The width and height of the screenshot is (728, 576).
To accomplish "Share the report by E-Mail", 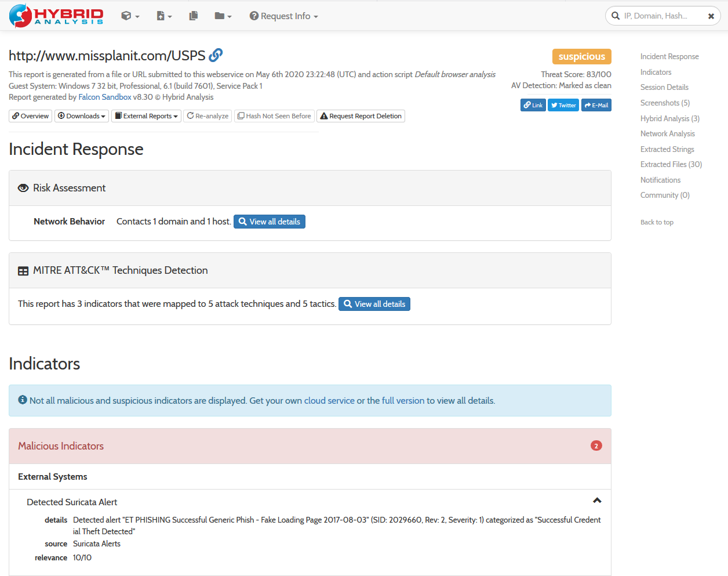I will (596, 105).
